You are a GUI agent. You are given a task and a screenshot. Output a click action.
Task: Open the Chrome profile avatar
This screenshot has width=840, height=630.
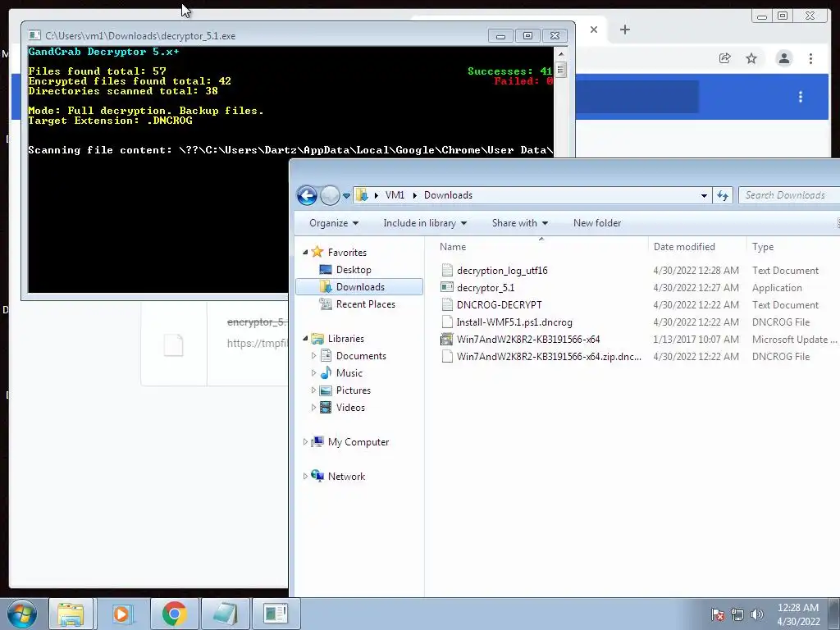783,58
